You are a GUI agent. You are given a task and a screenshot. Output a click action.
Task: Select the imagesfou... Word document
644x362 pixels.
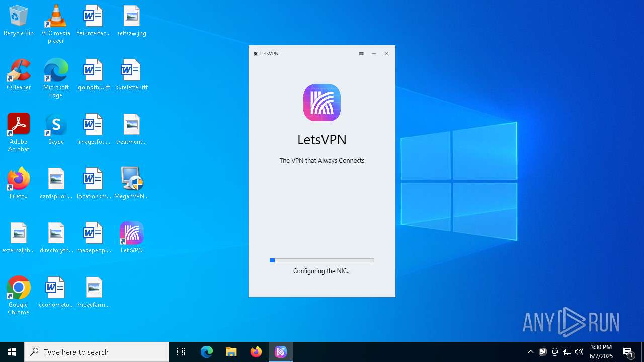point(94,130)
